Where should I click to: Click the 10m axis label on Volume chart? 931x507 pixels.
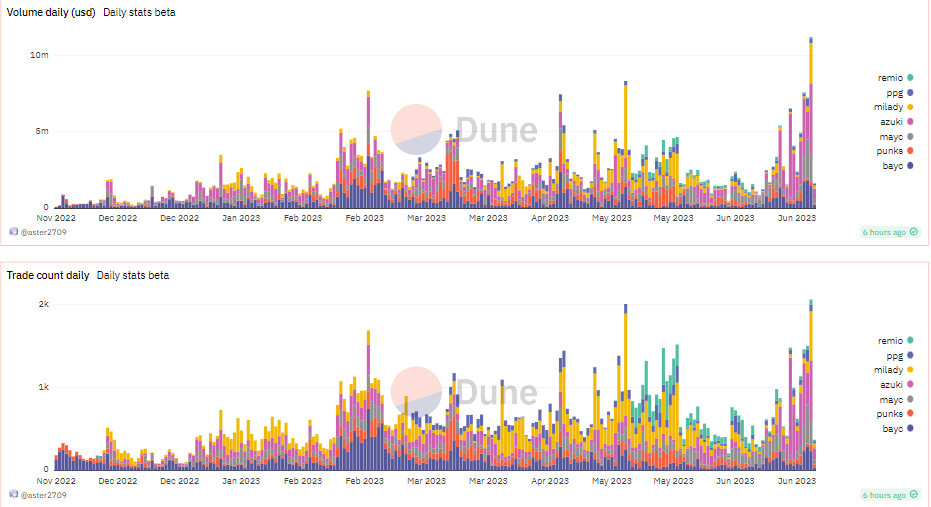point(39,55)
